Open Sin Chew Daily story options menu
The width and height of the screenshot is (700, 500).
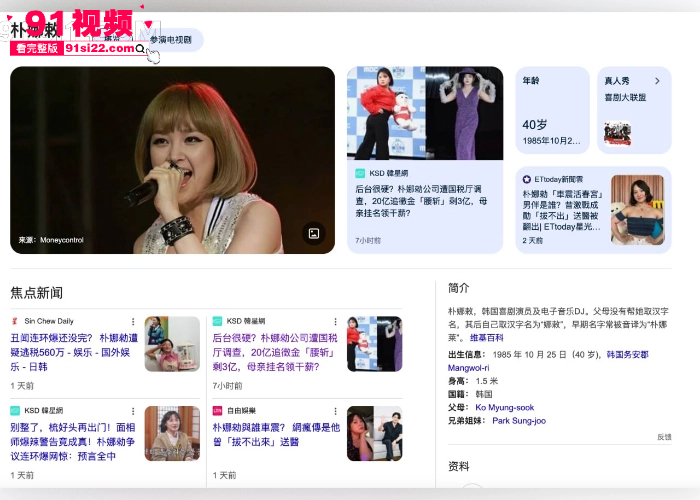(x=133, y=321)
